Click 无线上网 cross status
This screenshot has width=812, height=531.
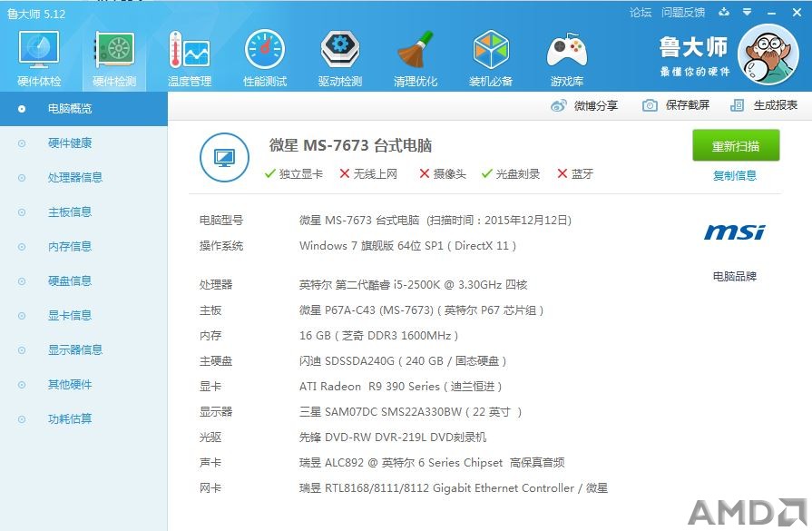pos(368,174)
